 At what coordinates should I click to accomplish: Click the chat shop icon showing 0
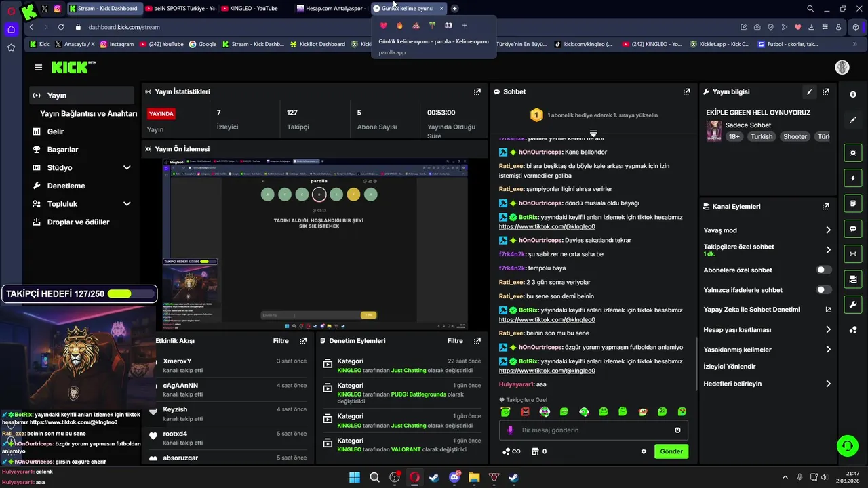pyautogui.click(x=539, y=451)
